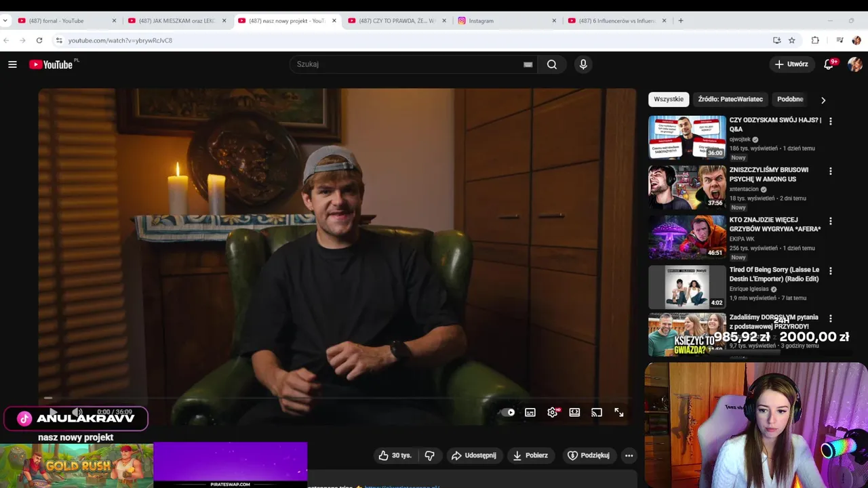Toggle subtitles in the player
Viewport: 868px width, 488px height.
[530, 412]
